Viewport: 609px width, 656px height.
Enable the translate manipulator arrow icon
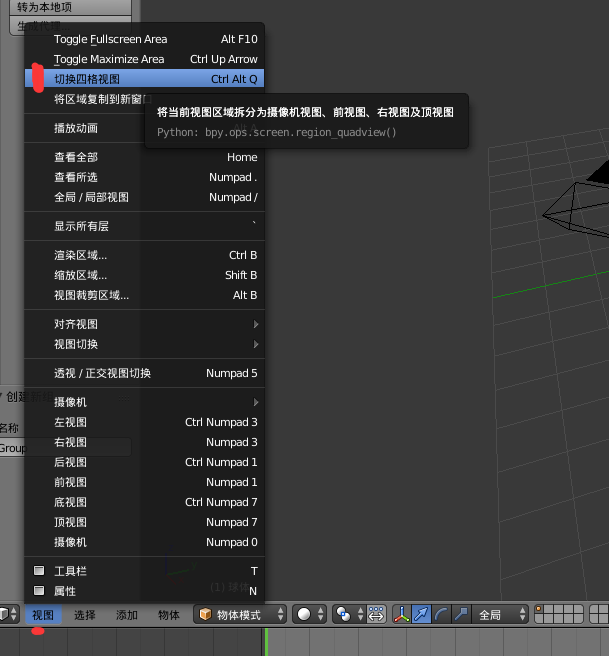[x=421, y=614]
